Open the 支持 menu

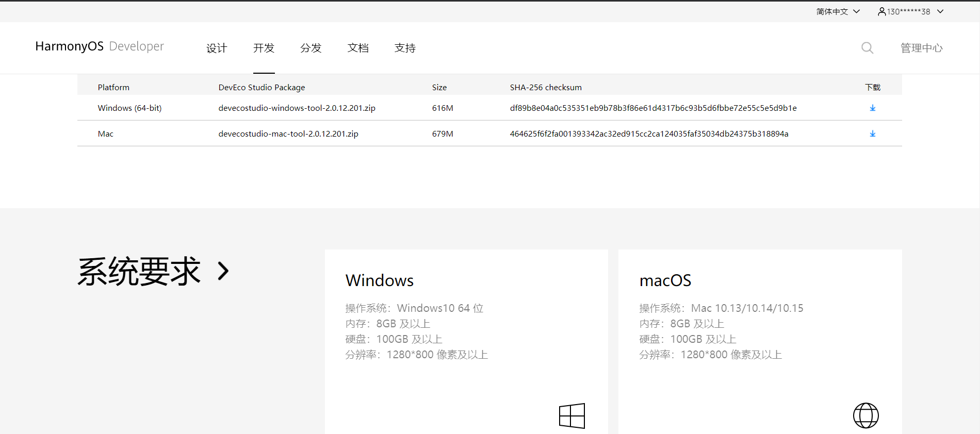coord(405,48)
